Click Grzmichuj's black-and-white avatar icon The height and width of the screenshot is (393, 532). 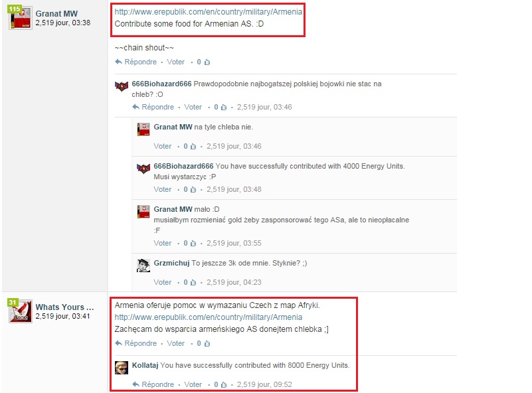pyautogui.click(x=143, y=266)
